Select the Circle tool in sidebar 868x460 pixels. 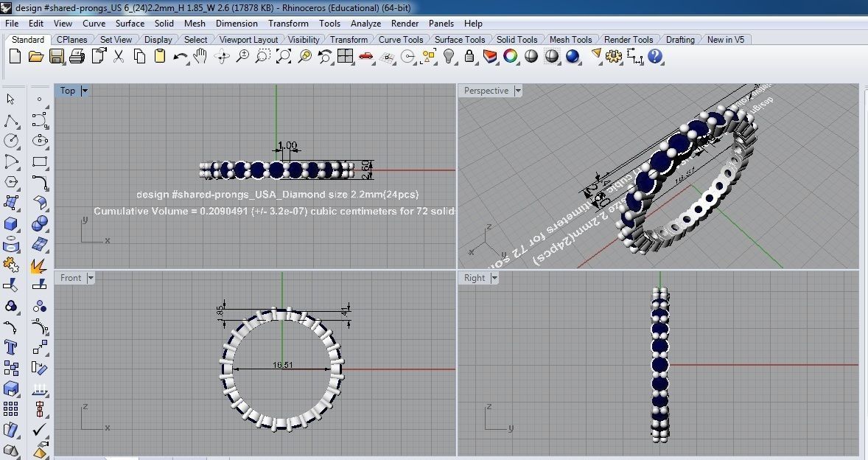11,141
